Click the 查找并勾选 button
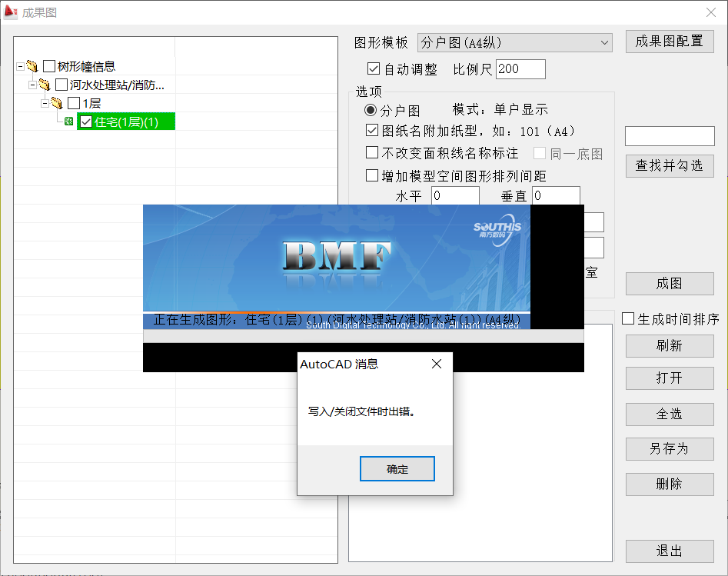Screen dimensions: 728x576 (x=670, y=166)
